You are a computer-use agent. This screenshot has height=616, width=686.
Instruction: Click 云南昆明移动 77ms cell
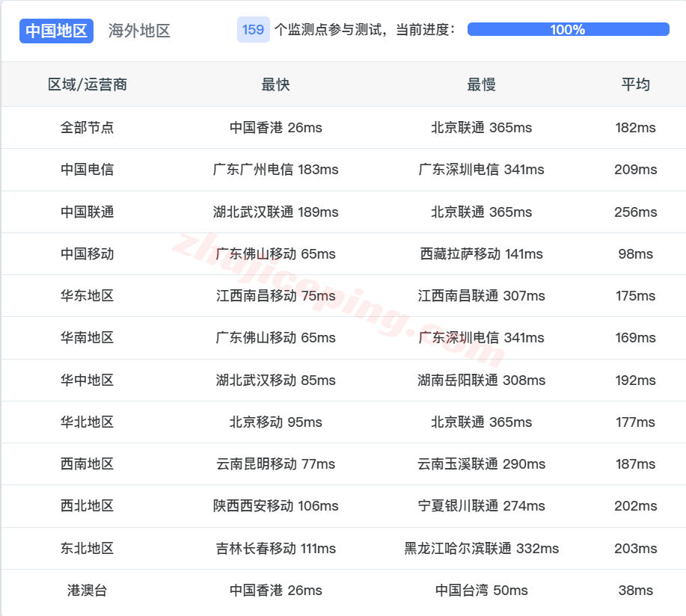point(276,463)
